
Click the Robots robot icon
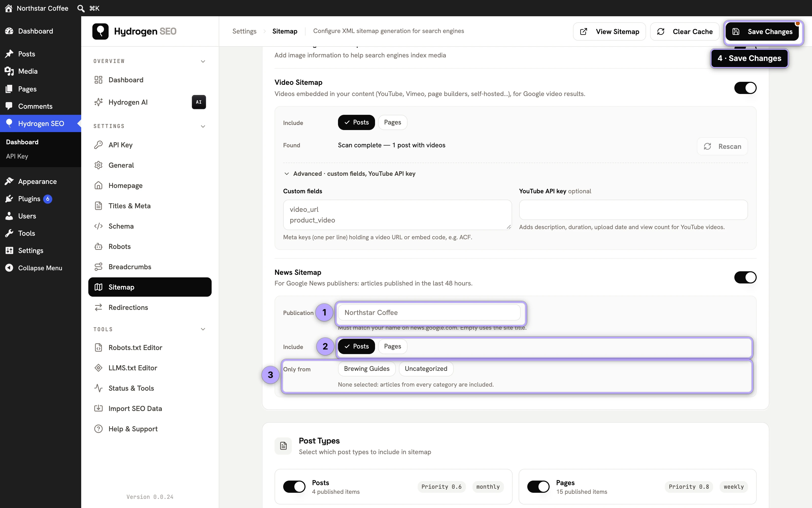coord(98,247)
